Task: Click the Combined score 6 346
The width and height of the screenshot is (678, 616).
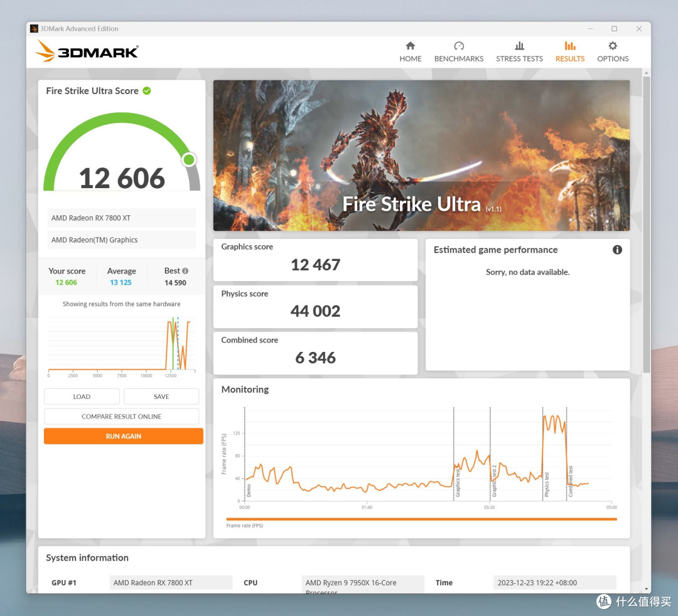Action: click(x=315, y=358)
